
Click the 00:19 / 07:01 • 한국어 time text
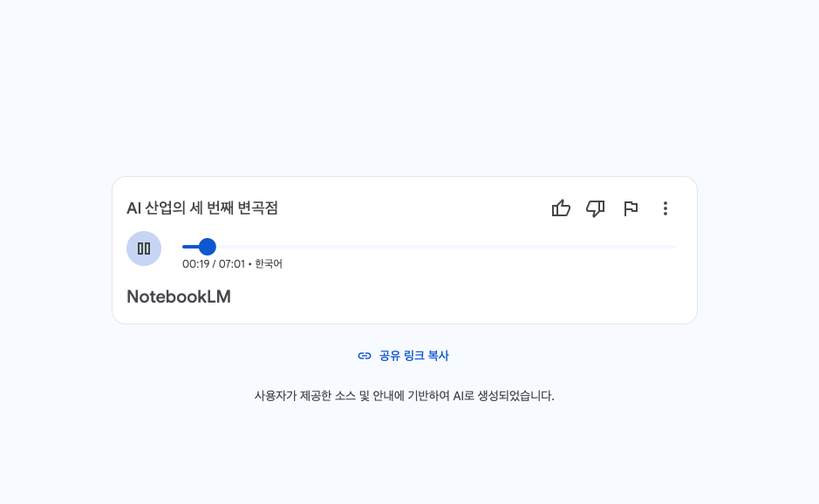click(232, 263)
